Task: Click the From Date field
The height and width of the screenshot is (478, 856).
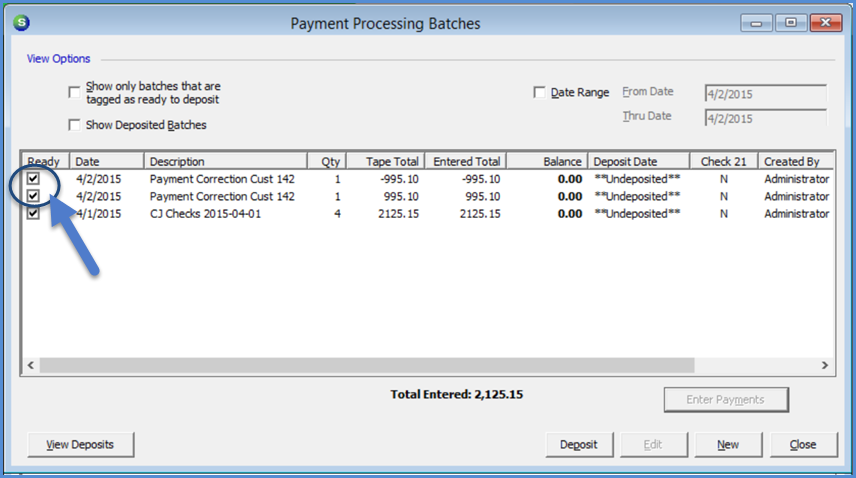Action: (765, 93)
